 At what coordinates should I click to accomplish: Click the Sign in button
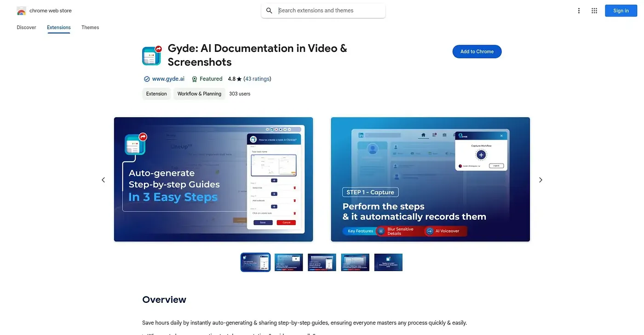tap(621, 11)
